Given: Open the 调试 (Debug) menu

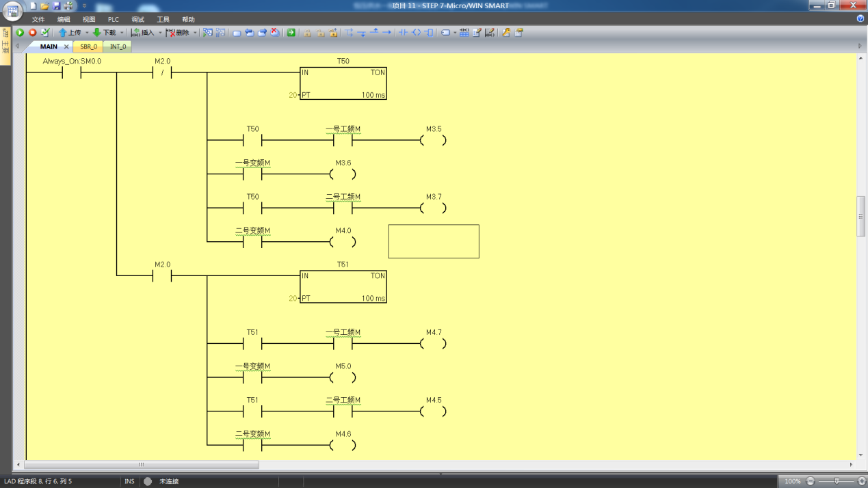Looking at the screenshot, I should pyautogui.click(x=137, y=20).
